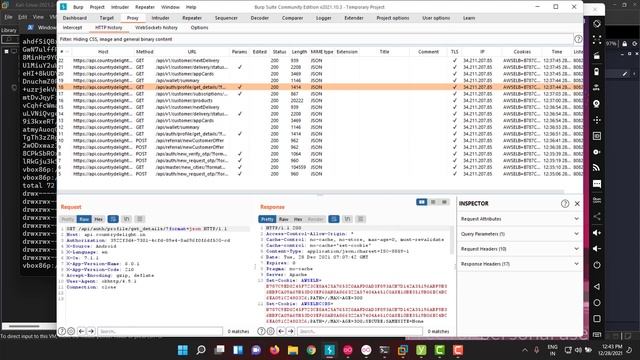This screenshot has width=640, height=360.
Task: Tap emulator recent apps square
Action: (597, 319)
